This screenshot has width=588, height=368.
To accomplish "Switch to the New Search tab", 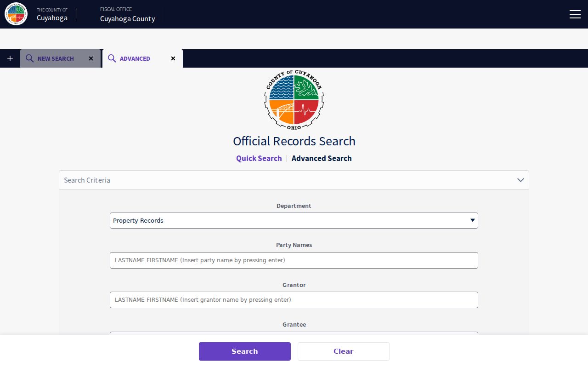I will click(60, 58).
